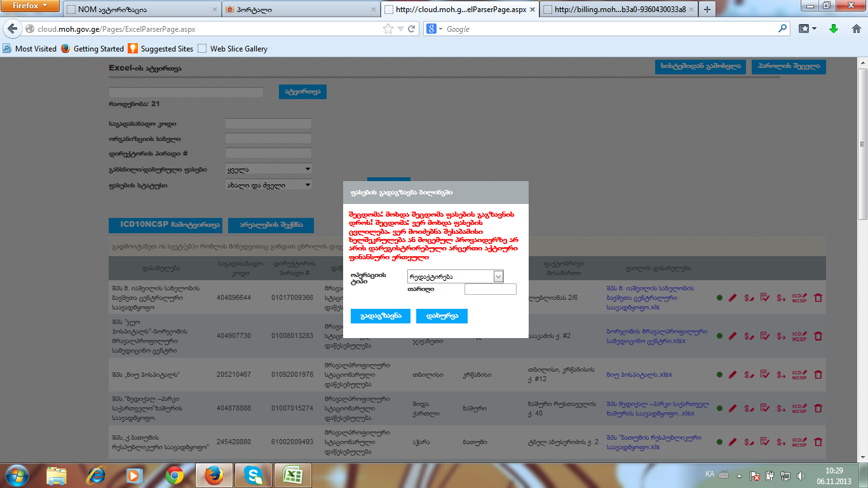868x488 pixels.
Task: Click the თარიღი date input field
Action: [x=490, y=289]
